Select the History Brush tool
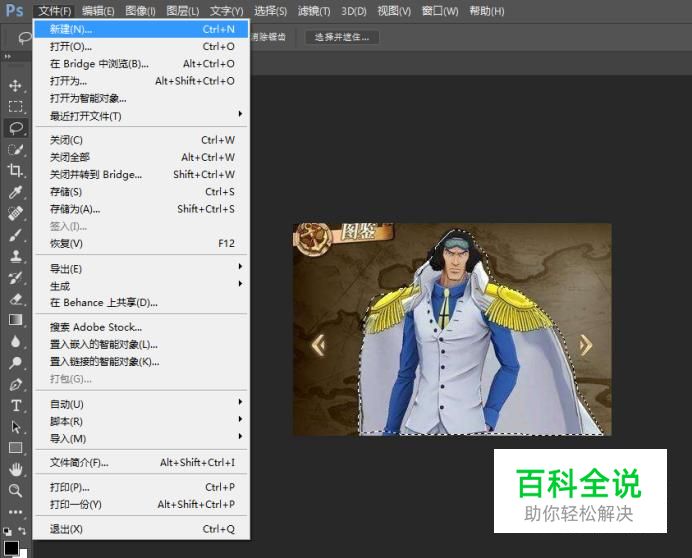Viewport: 692px width, 558px height. 15,277
